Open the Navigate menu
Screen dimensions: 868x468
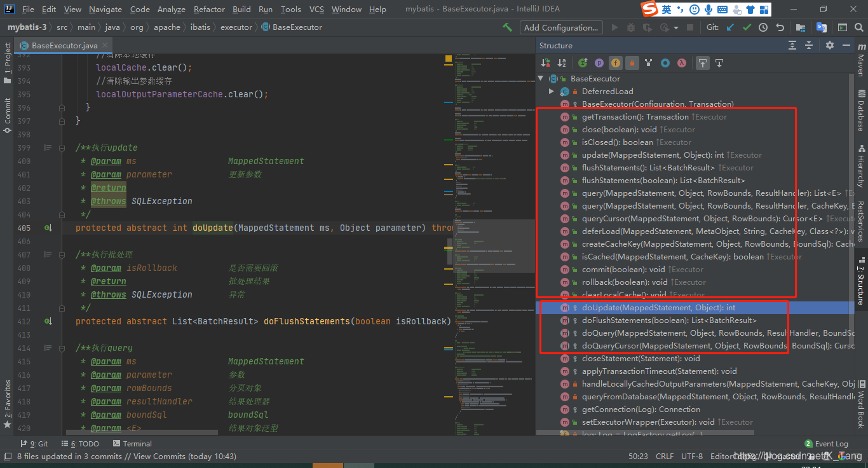click(105, 9)
